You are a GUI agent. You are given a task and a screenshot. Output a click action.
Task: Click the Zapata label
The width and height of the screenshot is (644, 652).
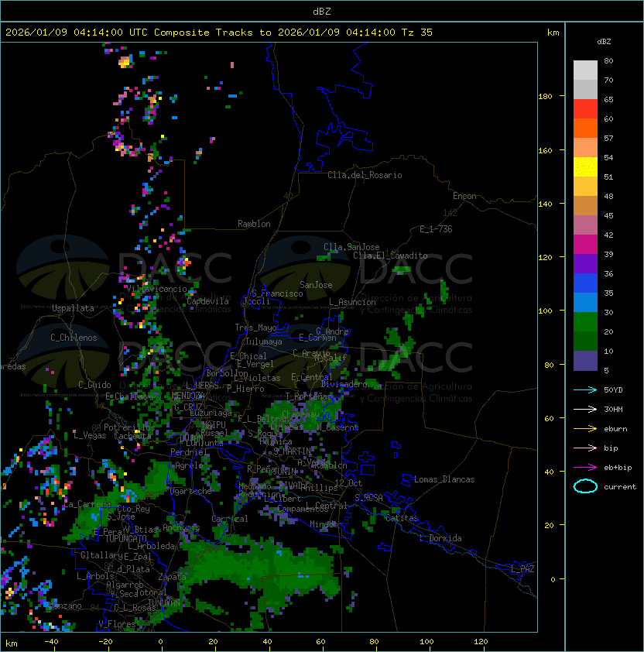[x=172, y=577]
